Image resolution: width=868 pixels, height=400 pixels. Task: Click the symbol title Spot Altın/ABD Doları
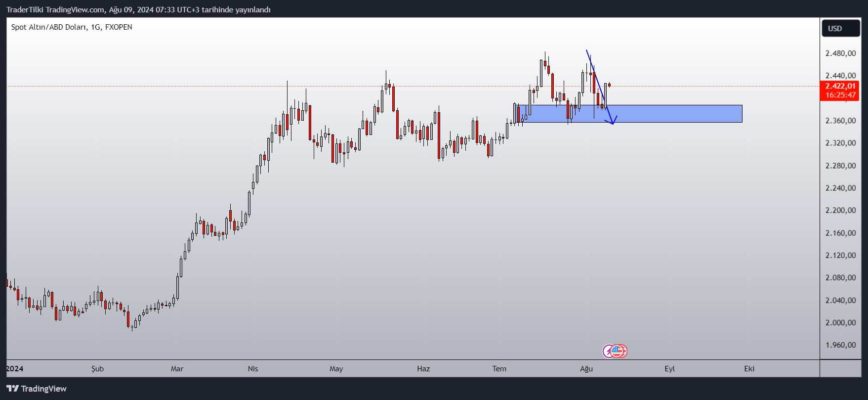coord(49,27)
